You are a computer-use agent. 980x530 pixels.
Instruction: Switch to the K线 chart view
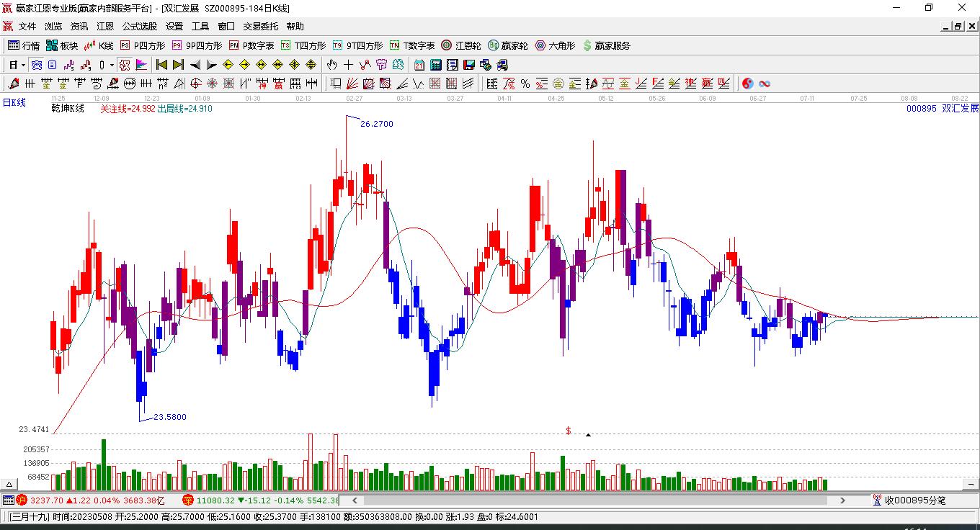coord(99,45)
